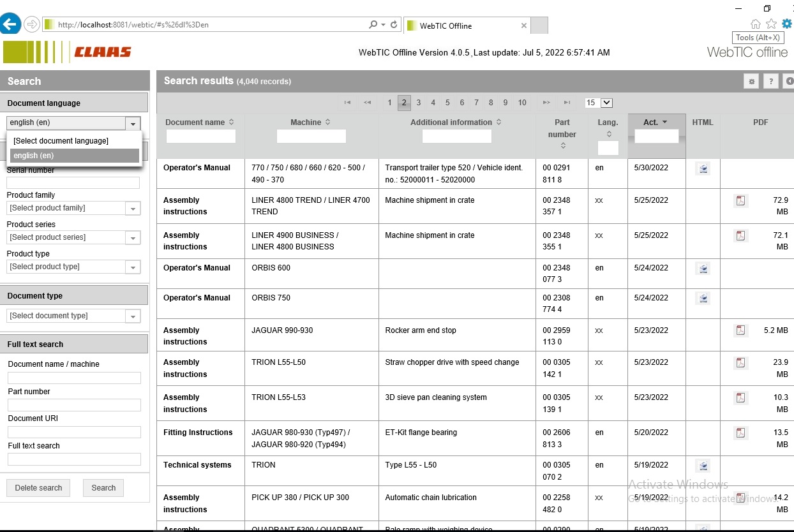The image size is (794, 532).
Task: Refresh the page with the reload icon
Action: [x=394, y=25]
